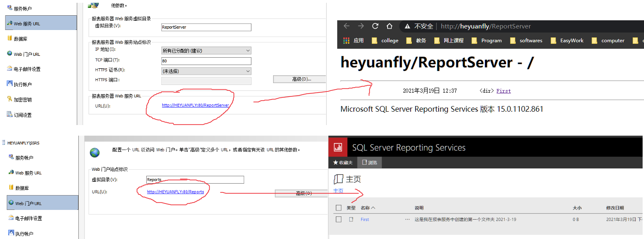
Task: Select the highlighted Web 门户 URL sidebar item
Action: click(x=42, y=203)
